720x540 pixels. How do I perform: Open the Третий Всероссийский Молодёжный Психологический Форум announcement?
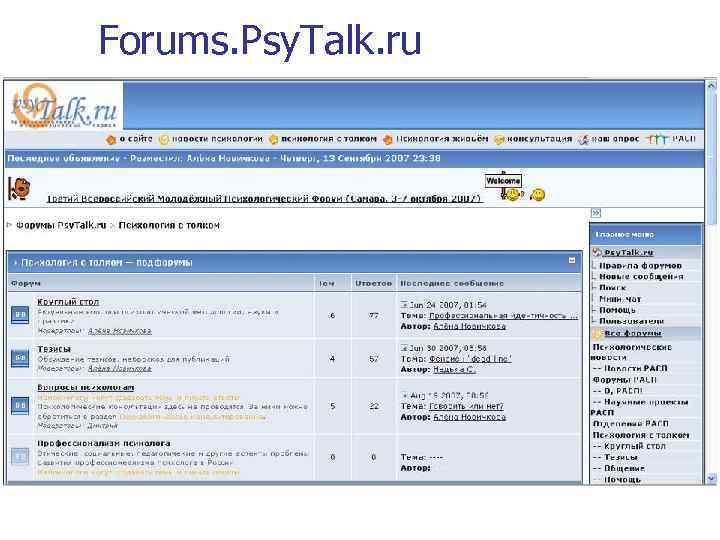click(x=264, y=199)
